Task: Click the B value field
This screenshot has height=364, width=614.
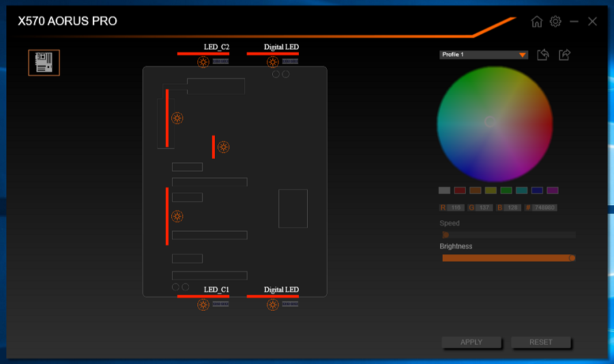Action: (x=512, y=208)
